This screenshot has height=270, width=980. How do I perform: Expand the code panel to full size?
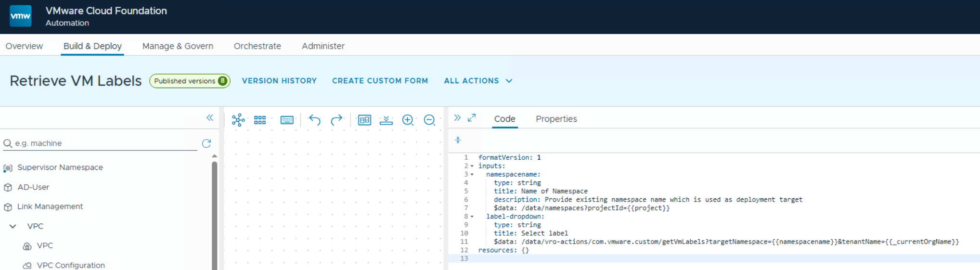click(472, 117)
